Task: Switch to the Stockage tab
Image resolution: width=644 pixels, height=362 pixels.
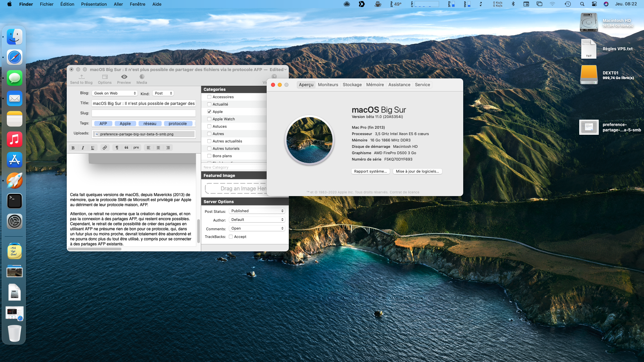Action: [x=352, y=85]
